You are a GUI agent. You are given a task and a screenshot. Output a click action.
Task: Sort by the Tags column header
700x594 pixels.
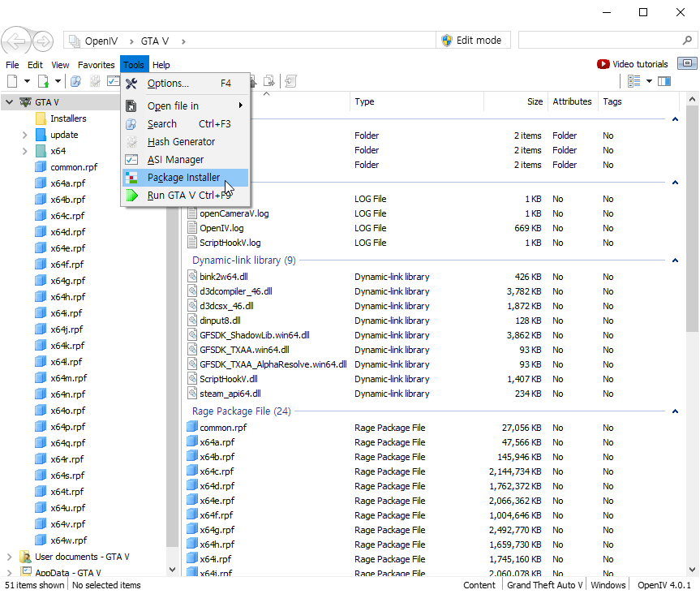pos(638,101)
